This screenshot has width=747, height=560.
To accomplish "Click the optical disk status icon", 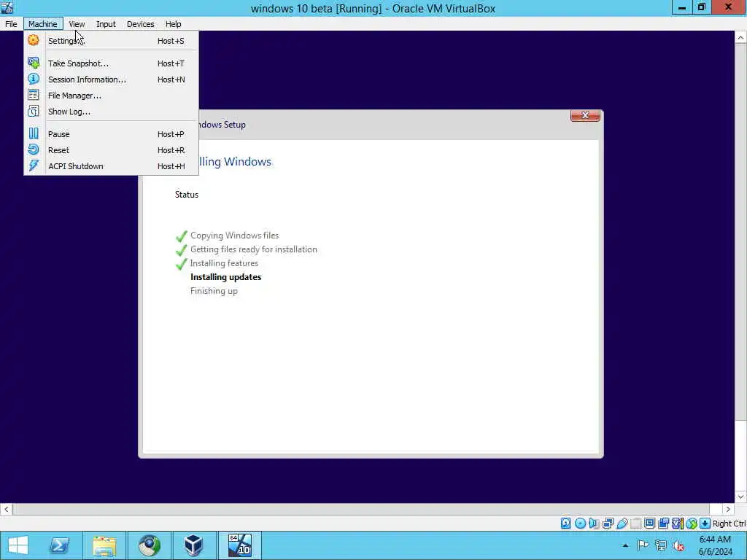I will (580, 524).
